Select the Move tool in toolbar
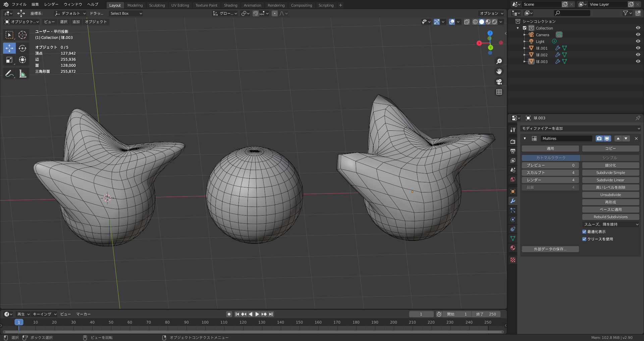The height and width of the screenshot is (341, 644). (9, 48)
